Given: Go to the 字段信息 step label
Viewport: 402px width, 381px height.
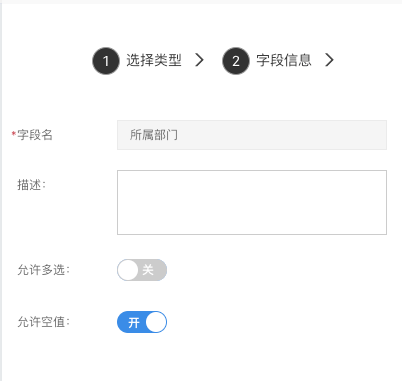Looking at the screenshot, I should click(x=284, y=60).
